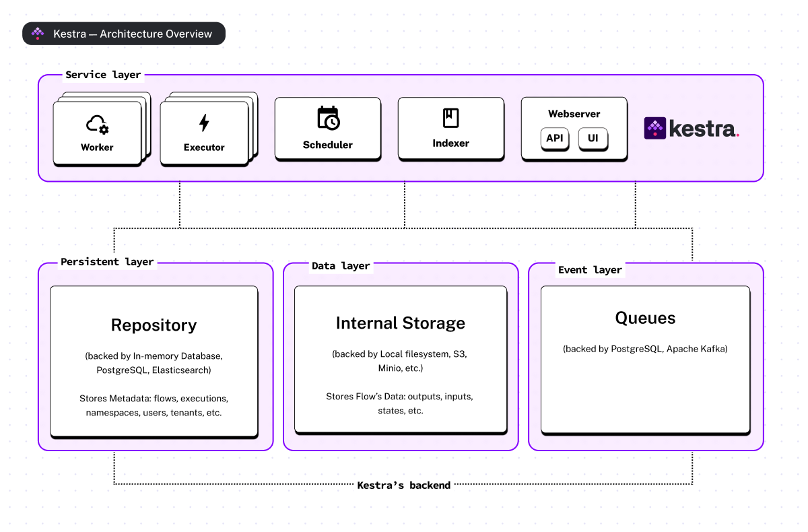Image resolution: width=808 pixels, height=532 pixels.
Task: Click the Webserver heading
Action: click(574, 114)
